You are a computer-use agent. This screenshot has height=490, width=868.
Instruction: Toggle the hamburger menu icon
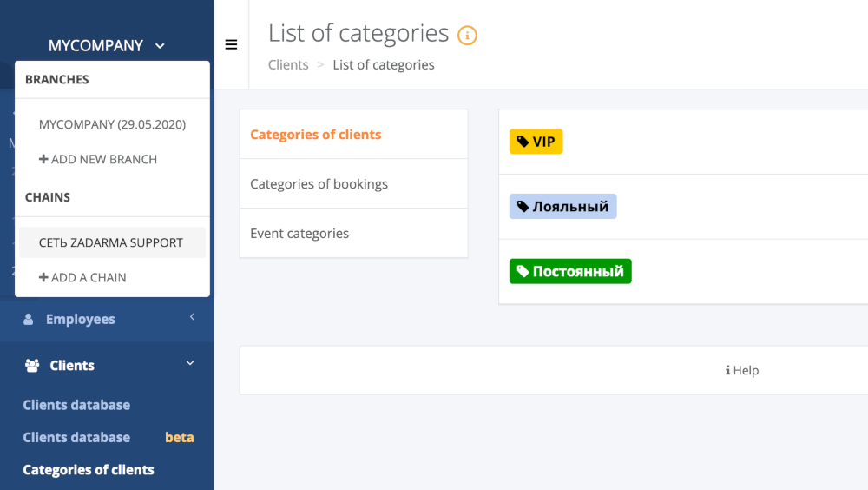(x=231, y=44)
